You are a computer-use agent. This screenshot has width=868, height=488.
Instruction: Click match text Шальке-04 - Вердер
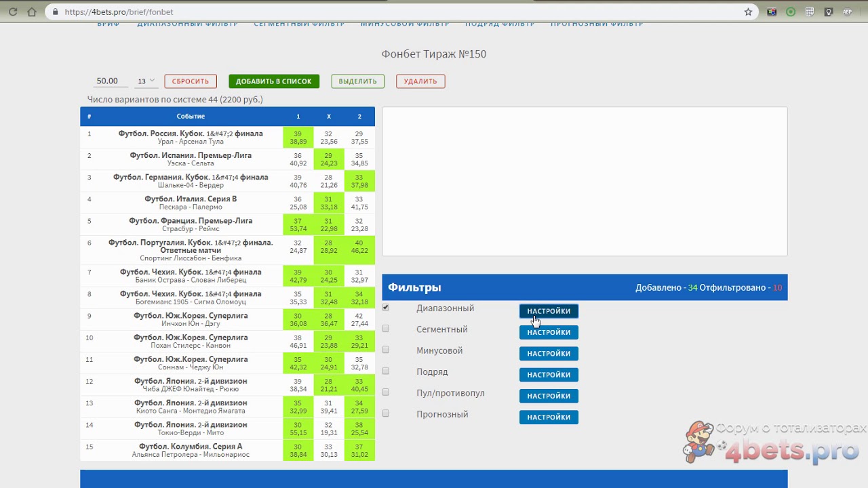pos(191,185)
